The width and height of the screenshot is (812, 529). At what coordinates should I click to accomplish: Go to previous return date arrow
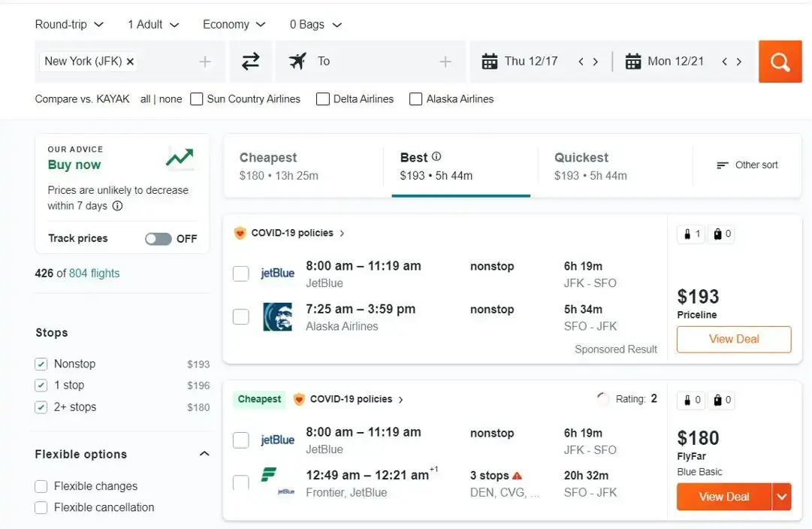pos(724,62)
